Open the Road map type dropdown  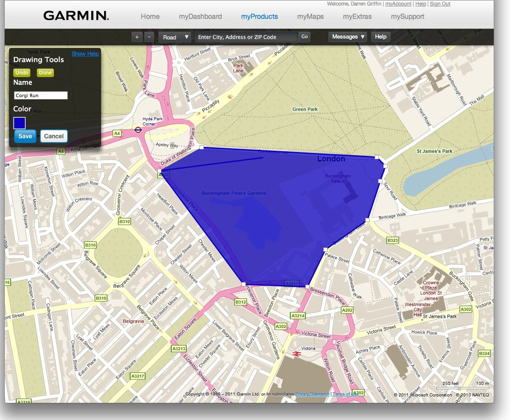click(175, 37)
